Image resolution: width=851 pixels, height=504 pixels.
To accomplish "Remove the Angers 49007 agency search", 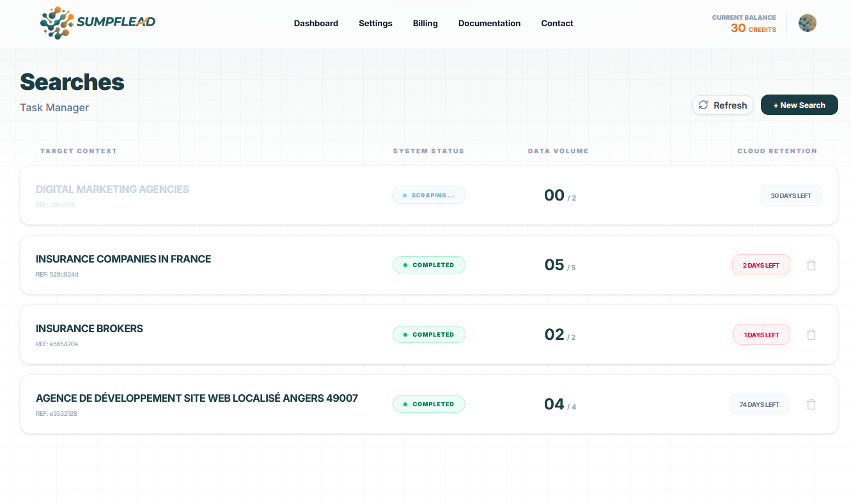I will click(x=811, y=404).
